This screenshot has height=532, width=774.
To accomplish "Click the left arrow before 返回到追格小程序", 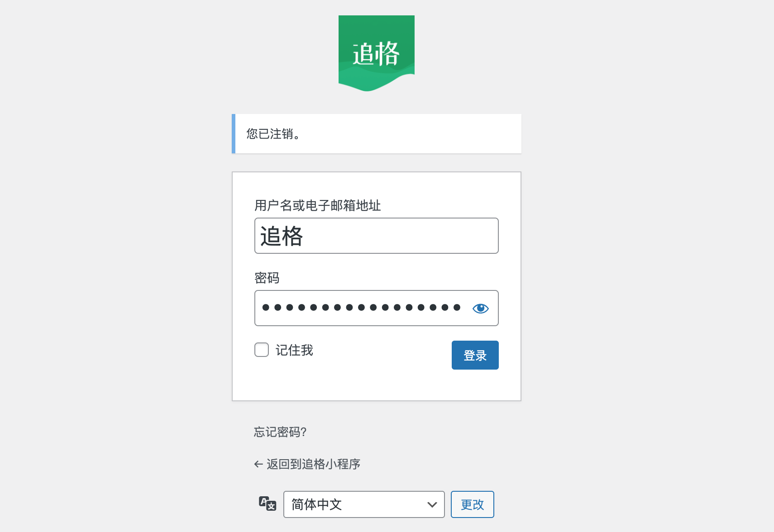I will tap(258, 464).
